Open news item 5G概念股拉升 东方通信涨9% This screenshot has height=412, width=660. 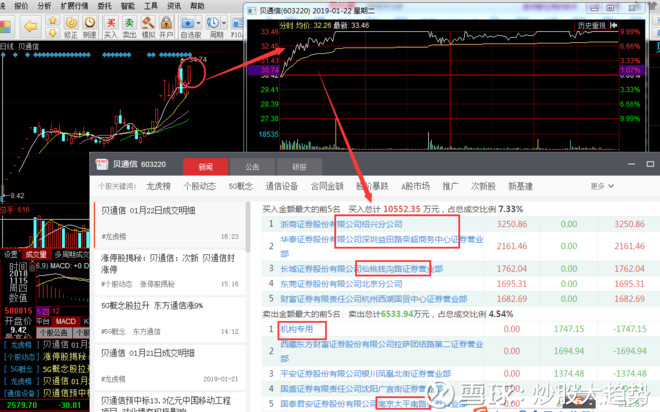170,319
